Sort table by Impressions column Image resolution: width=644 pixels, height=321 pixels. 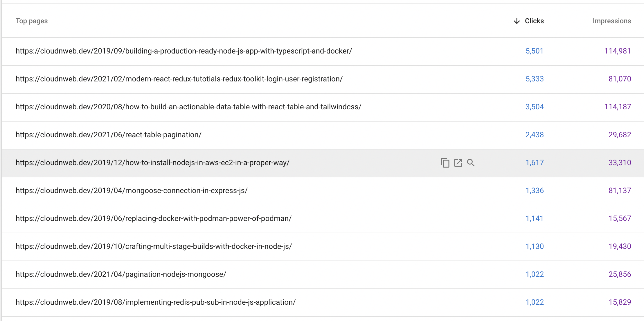(x=611, y=21)
